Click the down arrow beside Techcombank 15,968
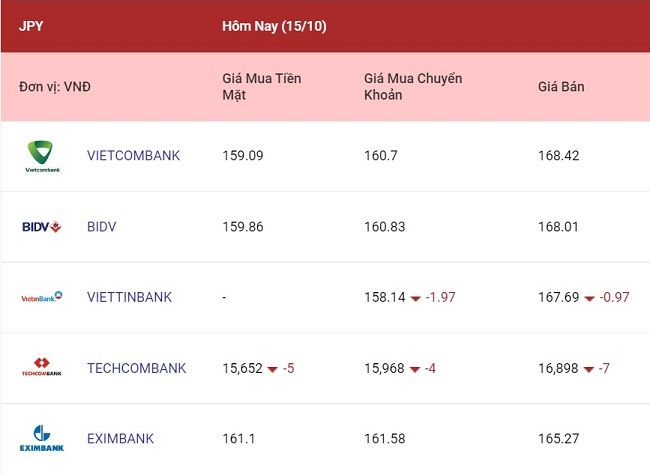This screenshot has width=650, height=474. coord(415,369)
